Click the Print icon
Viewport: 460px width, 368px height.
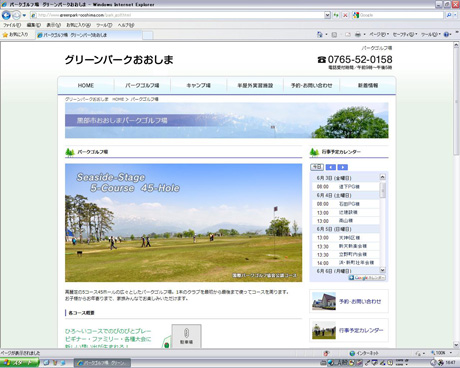point(358,34)
